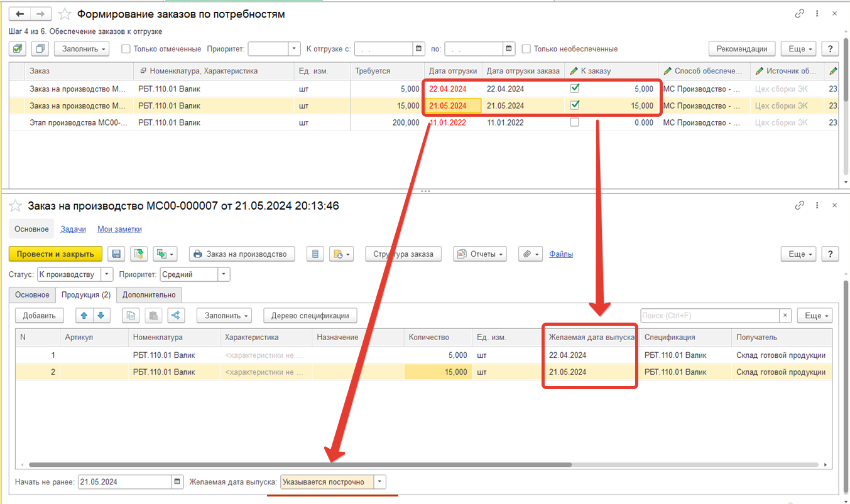Add Формирование заказов по потребностям to favorites star
The image size is (850, 504).
[x=64, y=14]
